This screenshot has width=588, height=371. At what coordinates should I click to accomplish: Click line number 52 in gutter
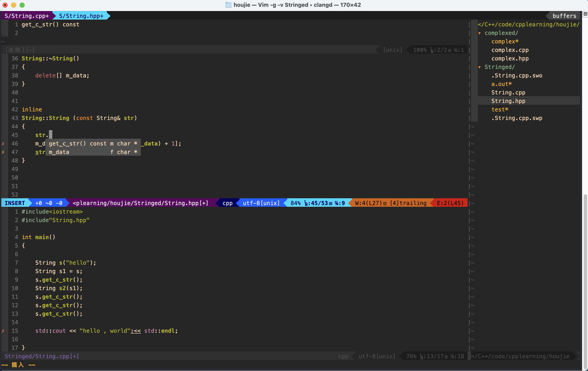(x=15, y=195)
